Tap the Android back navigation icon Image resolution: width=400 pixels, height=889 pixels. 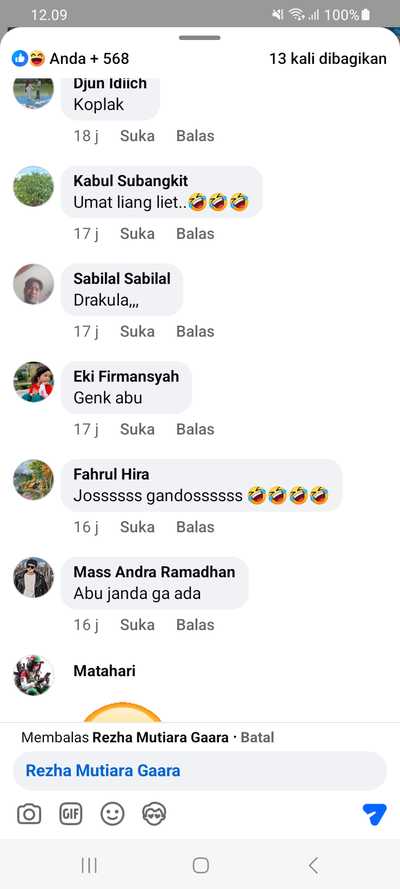click(313, 865)
